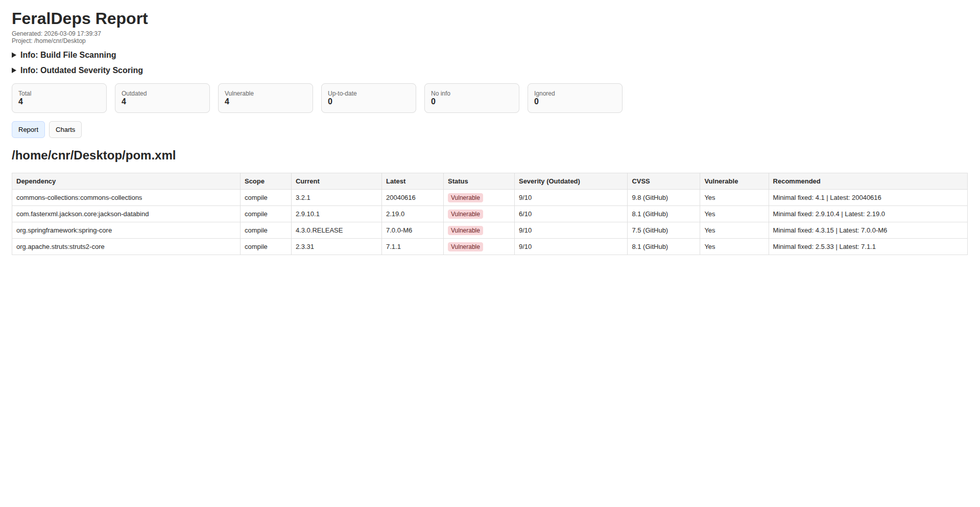Click the Status column header

(x=479, y=181)
